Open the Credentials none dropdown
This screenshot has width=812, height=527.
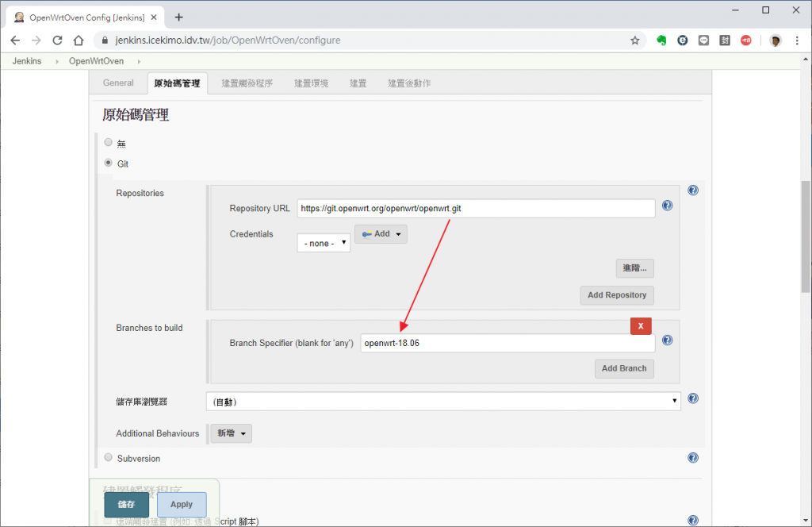pyautogui.click(x=324, y=243)
